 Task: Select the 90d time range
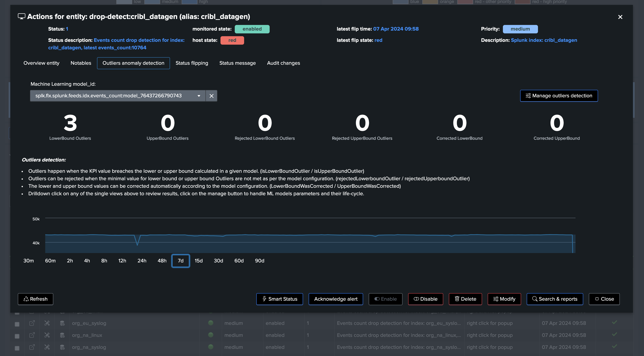260,261
